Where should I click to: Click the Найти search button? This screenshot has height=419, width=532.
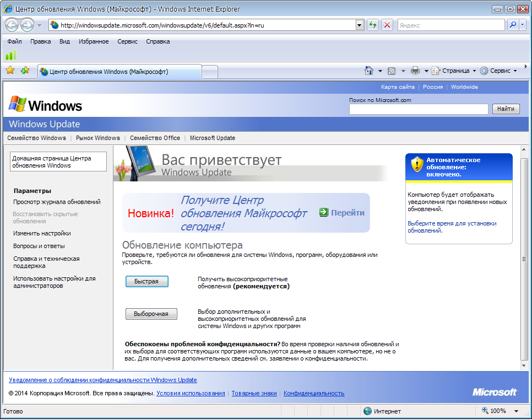[x=506, y=109]
